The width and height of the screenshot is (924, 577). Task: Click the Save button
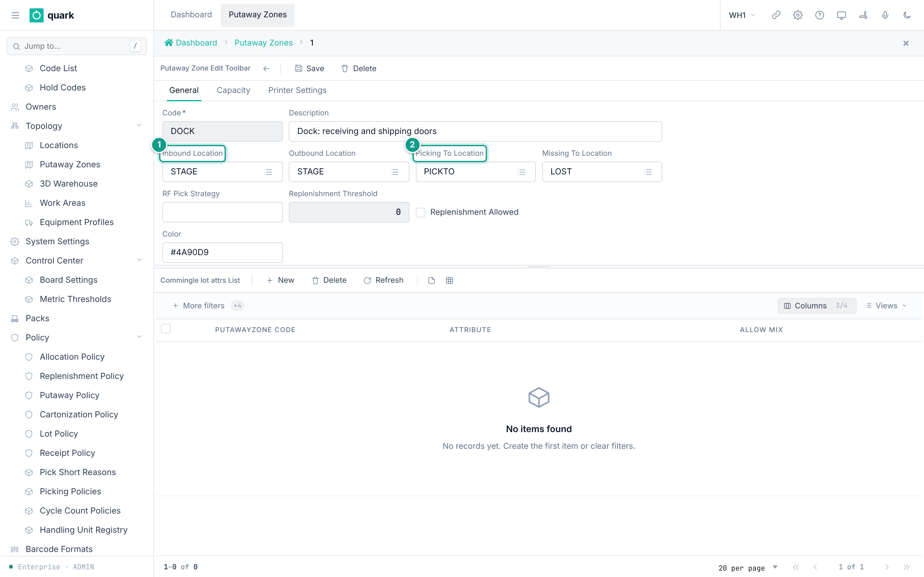point(309,68)
